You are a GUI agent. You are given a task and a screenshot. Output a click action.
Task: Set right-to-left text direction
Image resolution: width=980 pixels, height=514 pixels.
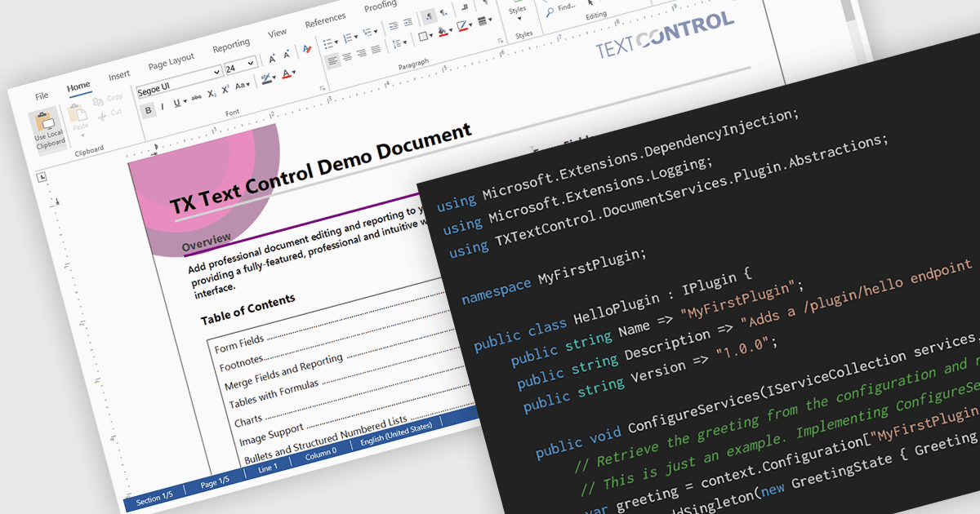point(443,12)
